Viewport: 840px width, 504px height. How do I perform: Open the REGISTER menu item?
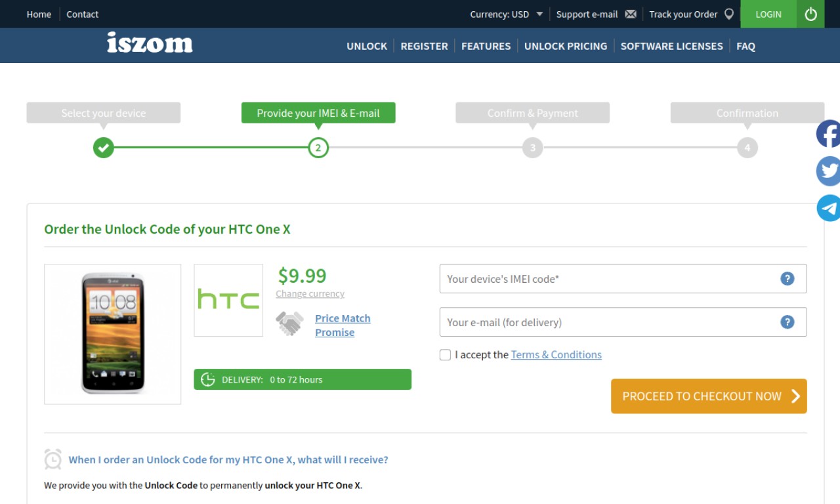424,46
